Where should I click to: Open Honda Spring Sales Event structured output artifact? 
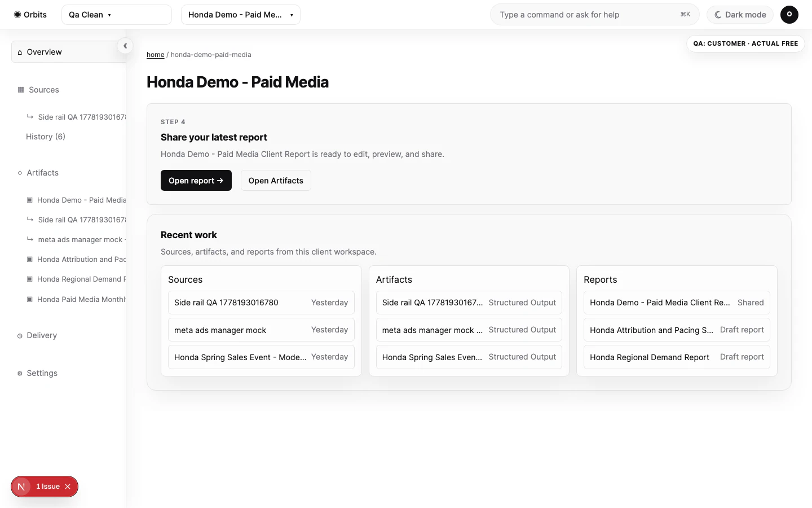(x=469, y=357)
